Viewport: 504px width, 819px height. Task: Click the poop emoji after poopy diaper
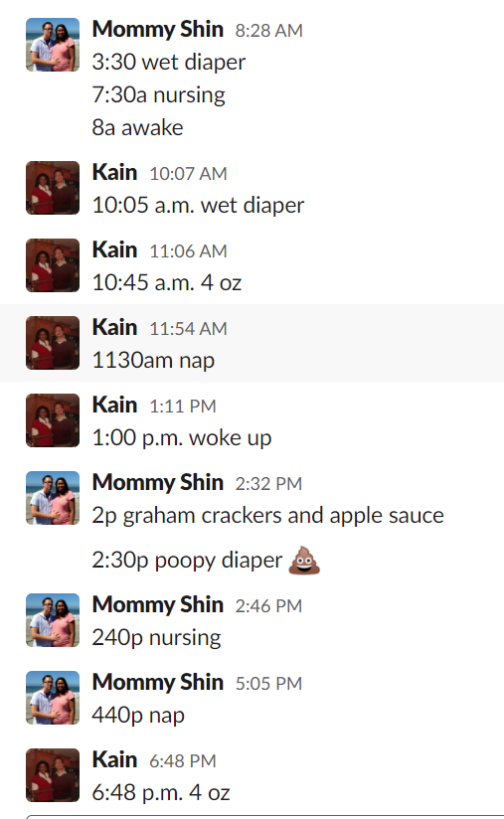[x=304, y=560]
